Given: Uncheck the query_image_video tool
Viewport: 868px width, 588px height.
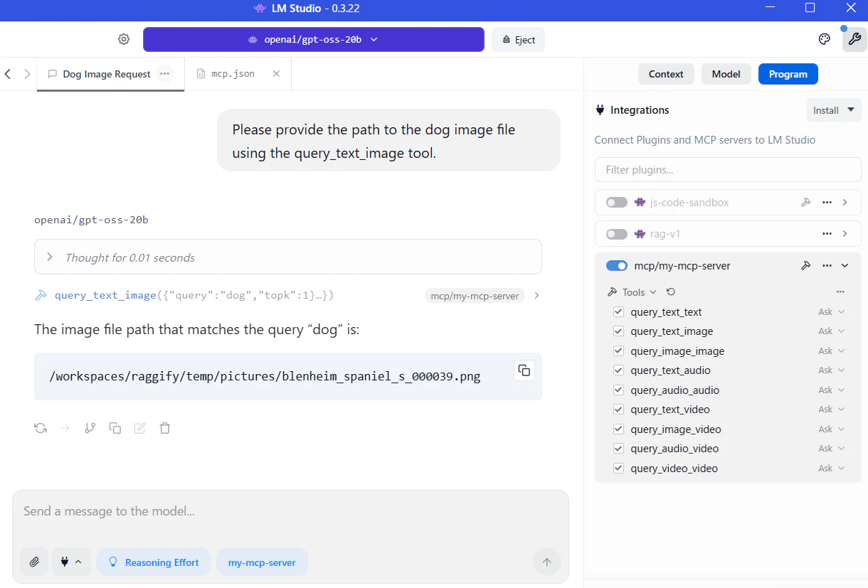Looking at the screenshot, I should point(618,429).
